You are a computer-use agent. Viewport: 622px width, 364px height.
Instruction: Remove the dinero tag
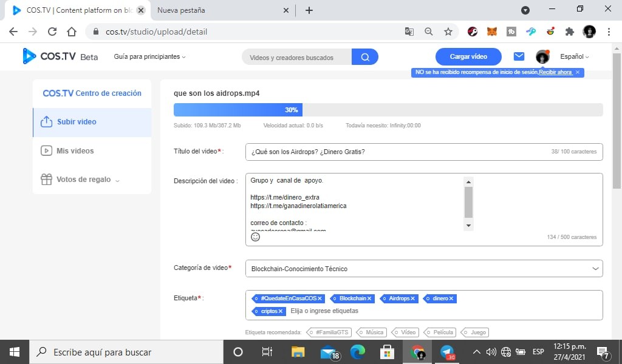[451, 298]
